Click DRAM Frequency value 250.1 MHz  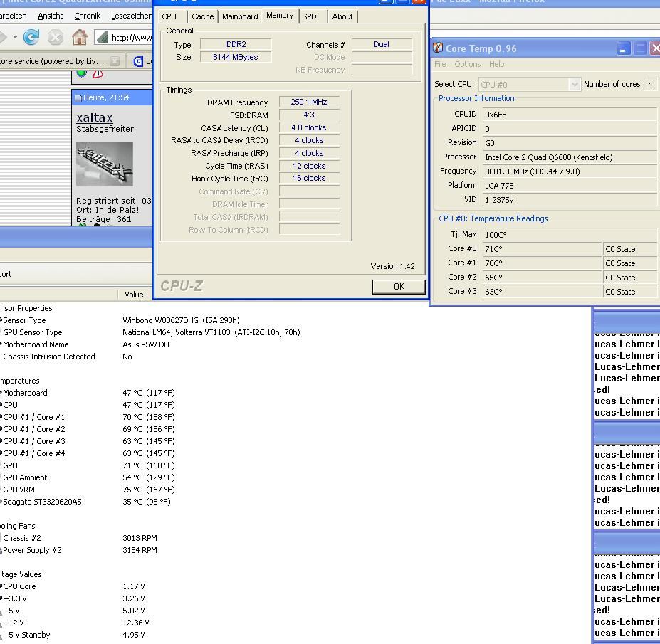309,102
